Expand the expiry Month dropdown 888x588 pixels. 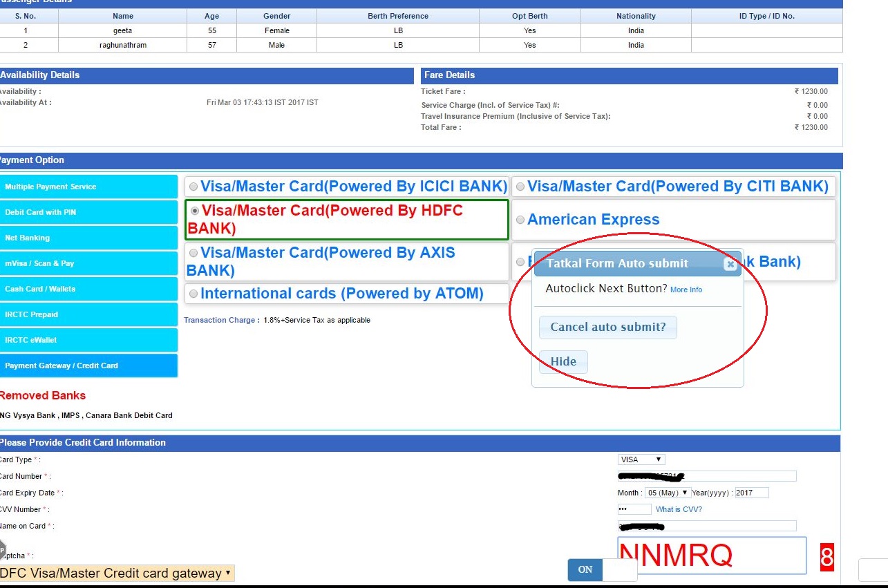coord(668,493)
